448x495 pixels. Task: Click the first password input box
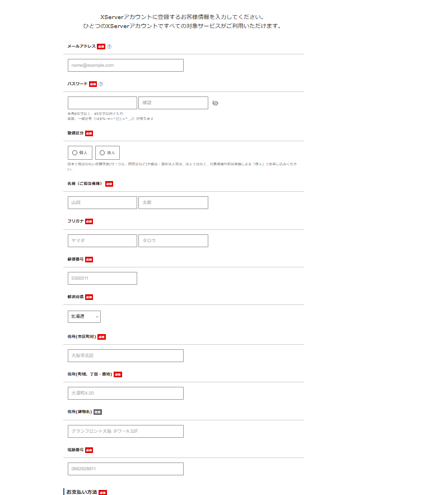102,103
